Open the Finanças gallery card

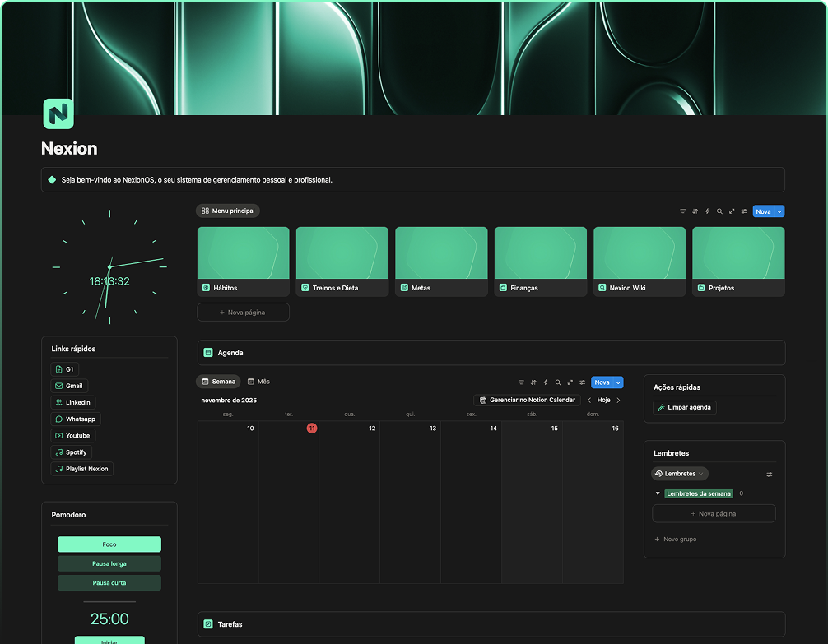click(x=540, y=261)
